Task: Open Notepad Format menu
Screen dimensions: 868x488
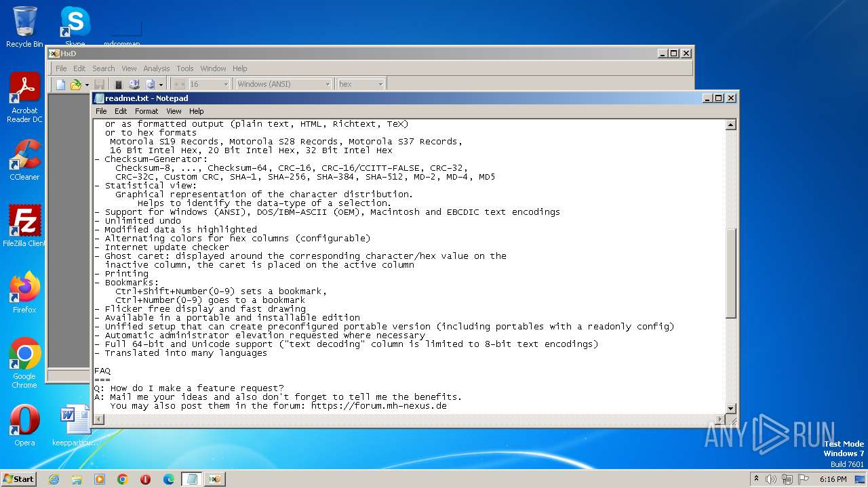Action: pos(146,111)
